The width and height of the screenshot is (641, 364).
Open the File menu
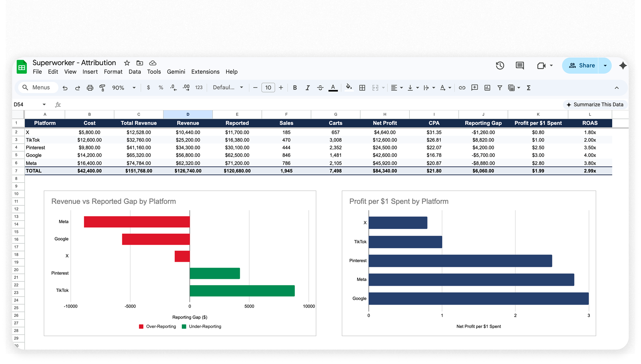click(37, 72)
